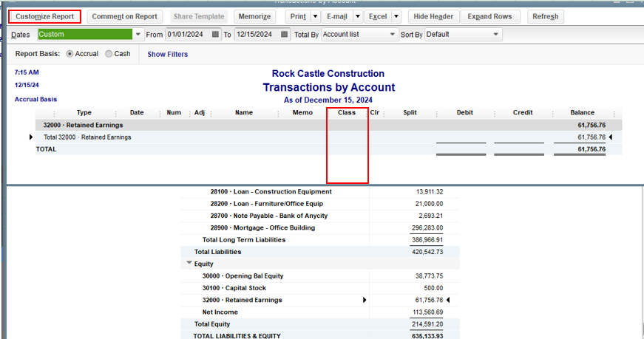644x339 pixels.
Task: Click the Class column header
Action: 347,112
